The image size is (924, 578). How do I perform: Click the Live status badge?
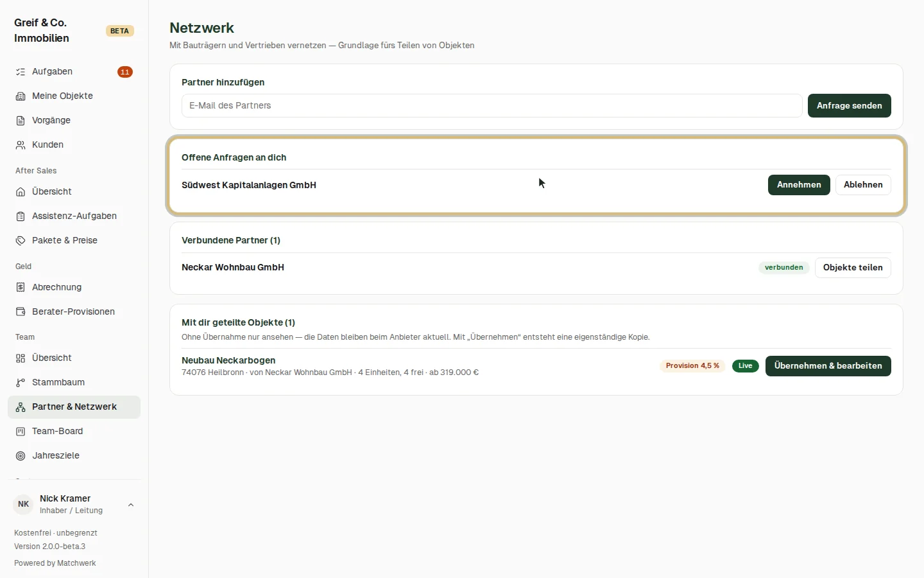point(745,366)
